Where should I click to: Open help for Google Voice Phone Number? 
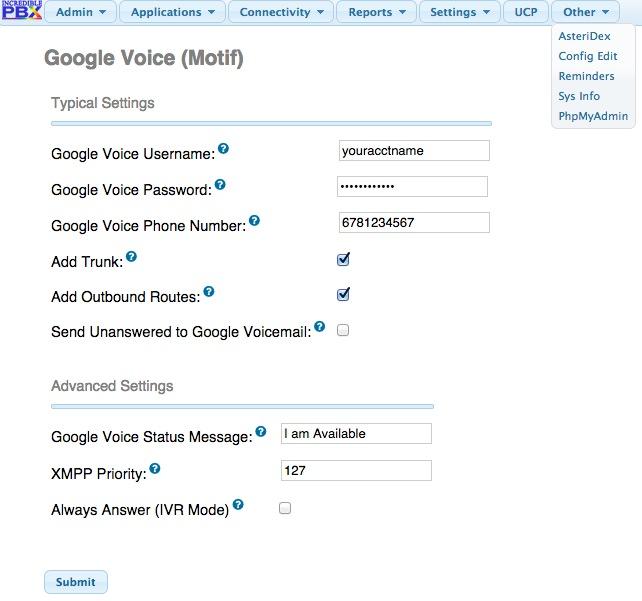[x=254, y=220]
